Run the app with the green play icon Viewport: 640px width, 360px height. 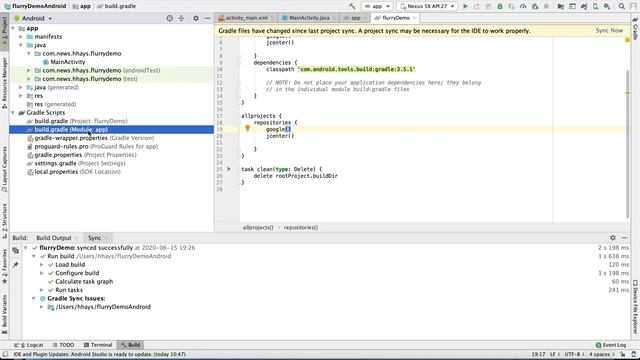tap(465, 6)
